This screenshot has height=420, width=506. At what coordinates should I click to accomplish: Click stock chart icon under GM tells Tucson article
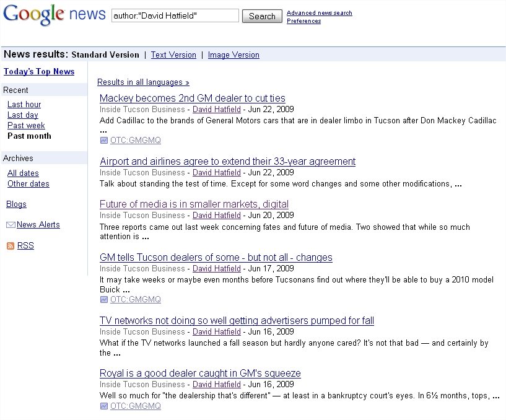point(103,300)
